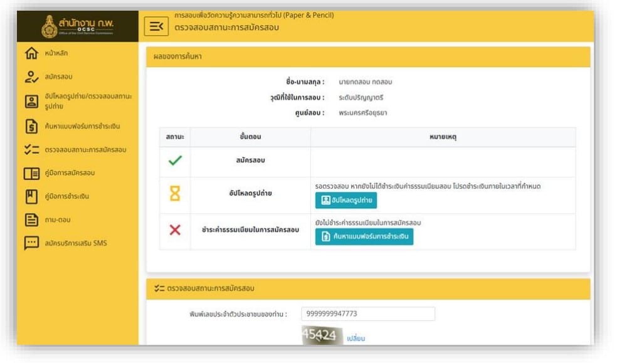Click the สมัครสอบ person icon in sidebar

pos(31,77)
